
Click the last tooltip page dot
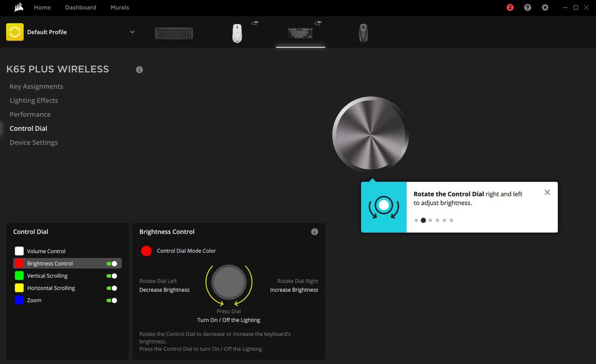coord(451,221)
